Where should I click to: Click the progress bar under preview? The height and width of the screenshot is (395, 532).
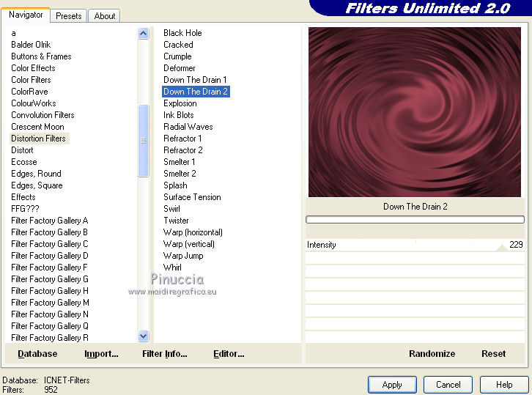click(415, 220)
